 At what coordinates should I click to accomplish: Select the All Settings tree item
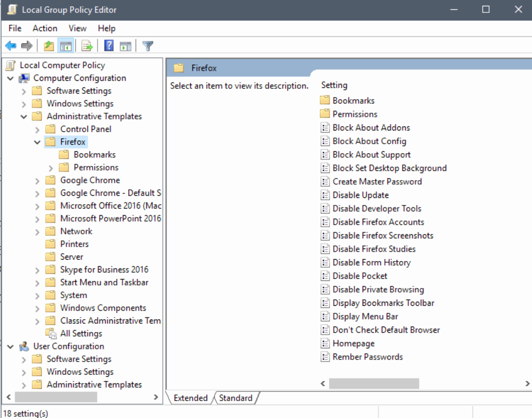[81, 333]
